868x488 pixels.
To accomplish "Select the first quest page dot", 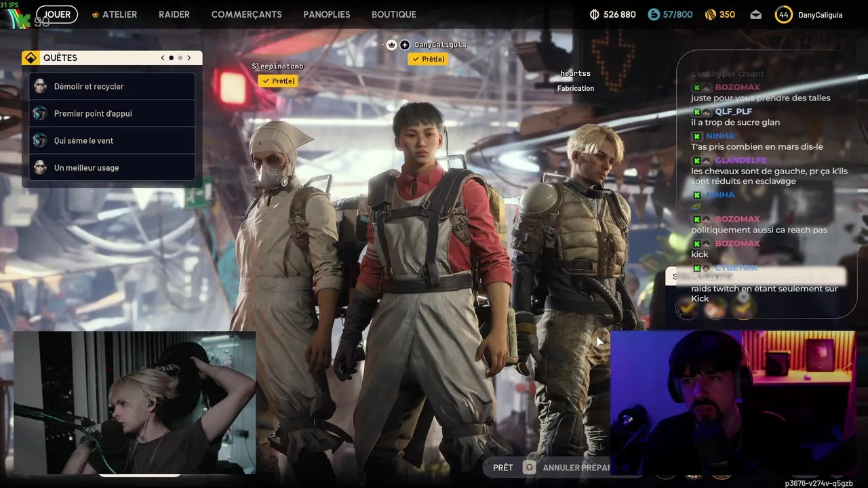I will tap(171, 58).
